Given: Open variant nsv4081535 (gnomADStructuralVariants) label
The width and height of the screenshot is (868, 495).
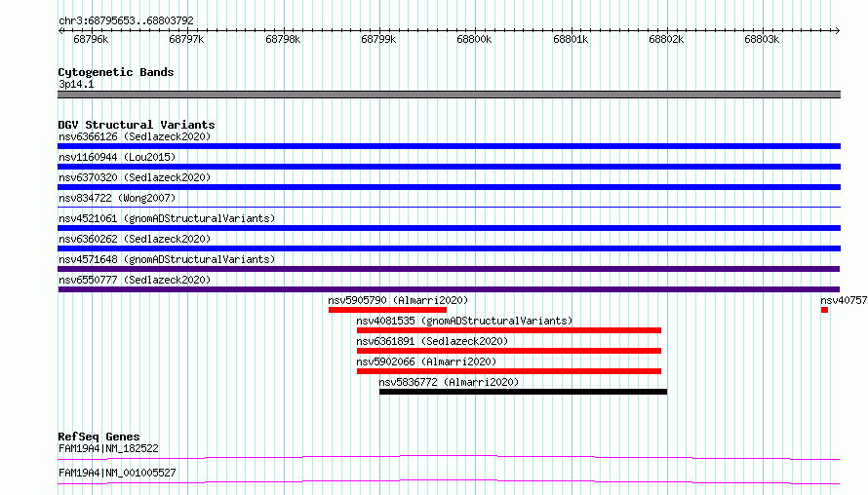Looking at the screenshot, I should tap(464, 321).
